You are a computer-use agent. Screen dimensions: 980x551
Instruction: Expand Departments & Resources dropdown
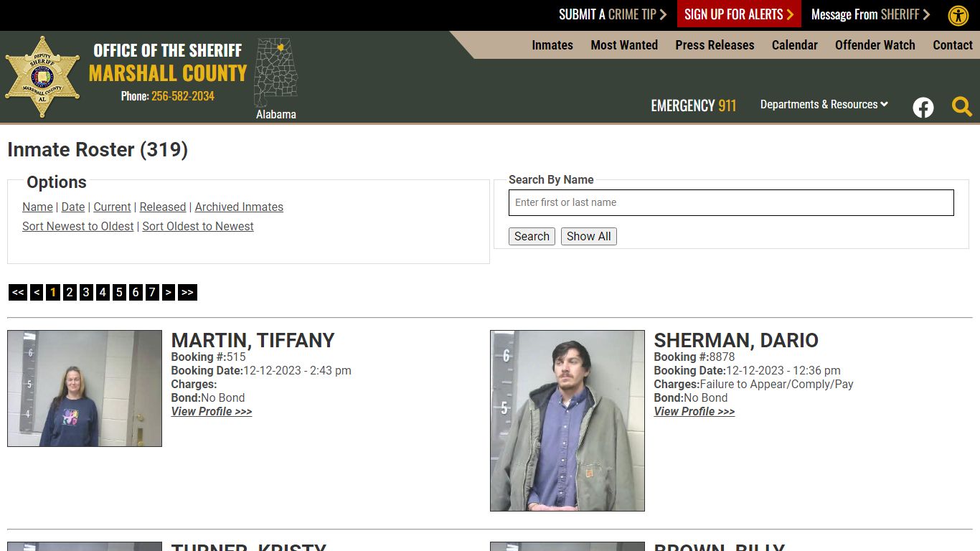pyautogui.click(x=824, y=104)
